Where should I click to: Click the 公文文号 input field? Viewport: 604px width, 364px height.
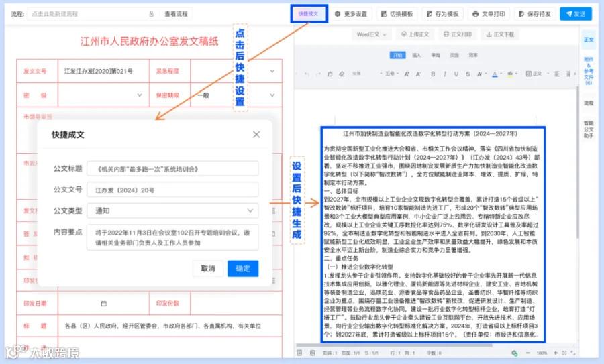coord(172,190)
